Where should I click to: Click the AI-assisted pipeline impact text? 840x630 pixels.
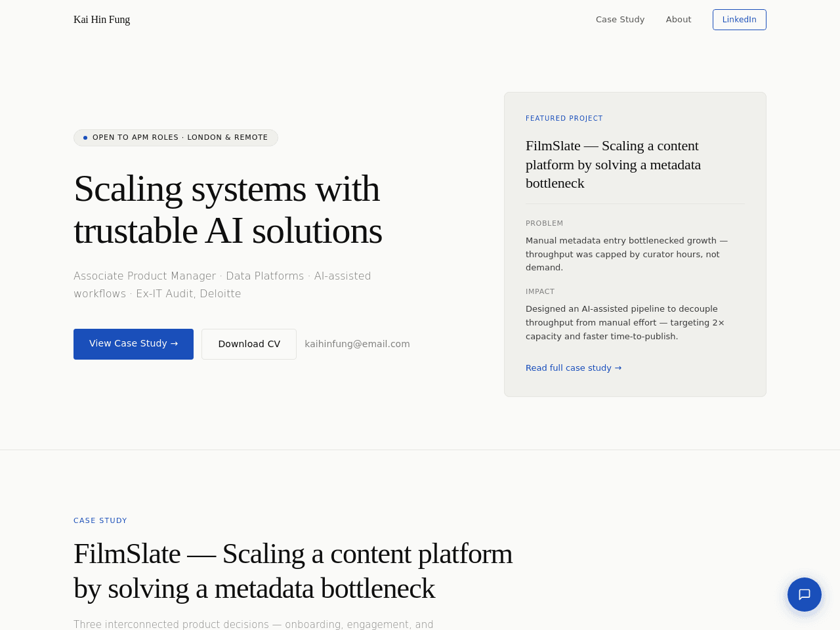click(625, 323)
